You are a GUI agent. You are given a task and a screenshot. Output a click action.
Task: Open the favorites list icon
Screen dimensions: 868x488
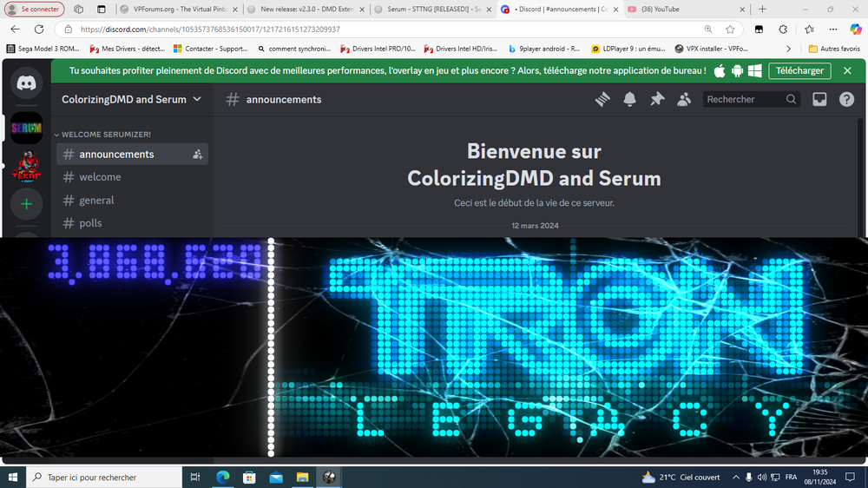(x=809, y=30)
